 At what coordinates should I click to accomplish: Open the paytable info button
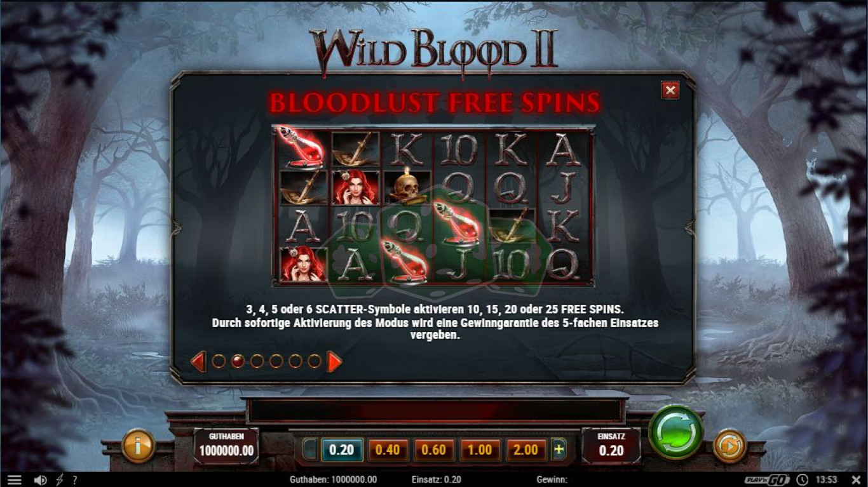coord(138,446)
